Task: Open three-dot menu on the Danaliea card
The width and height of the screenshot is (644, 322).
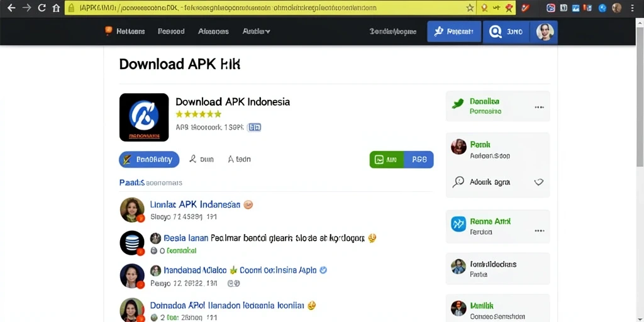Action: click(x=539, y=107)
